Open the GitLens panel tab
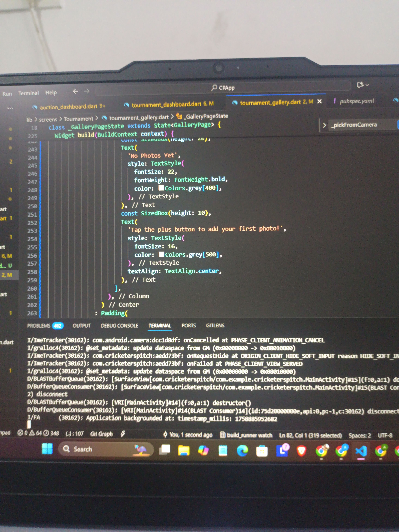This screenshot has height=532, width=399. coord(215,325)
